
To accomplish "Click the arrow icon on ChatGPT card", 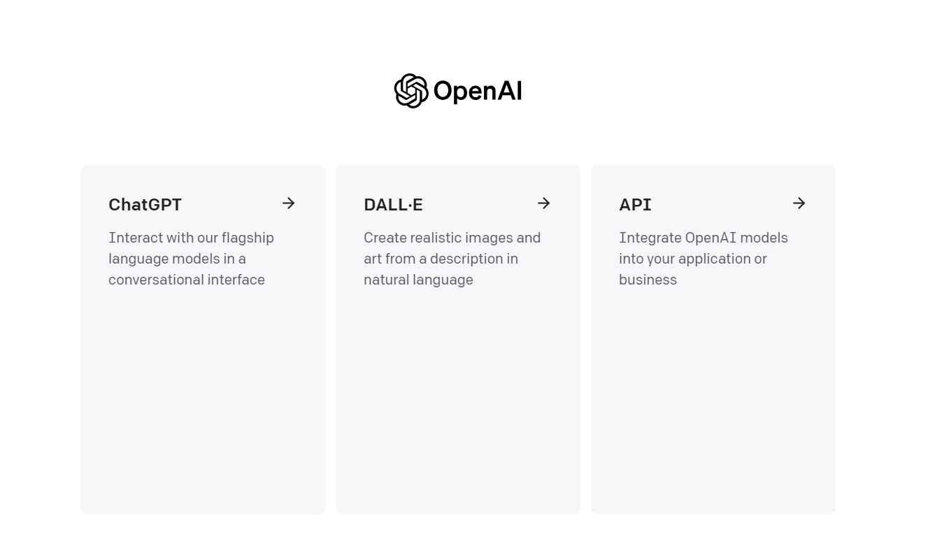I will (x=289, y=203).
